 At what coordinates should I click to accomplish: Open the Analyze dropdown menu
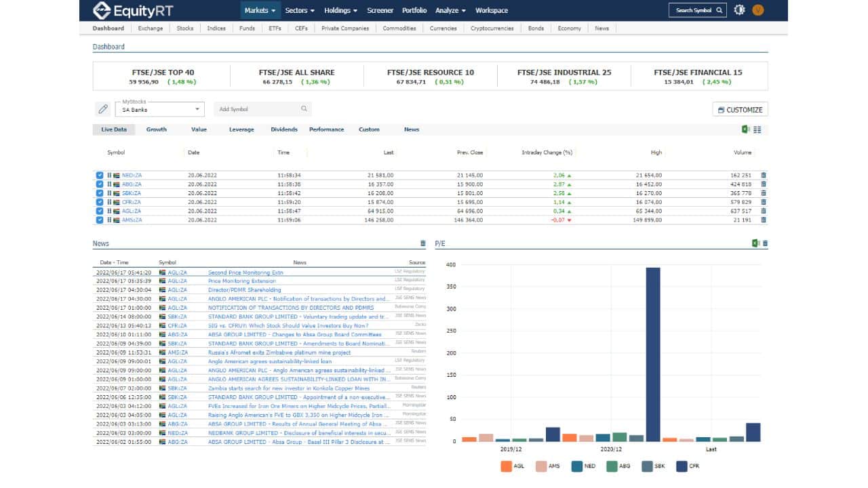(x=451, y=10)
